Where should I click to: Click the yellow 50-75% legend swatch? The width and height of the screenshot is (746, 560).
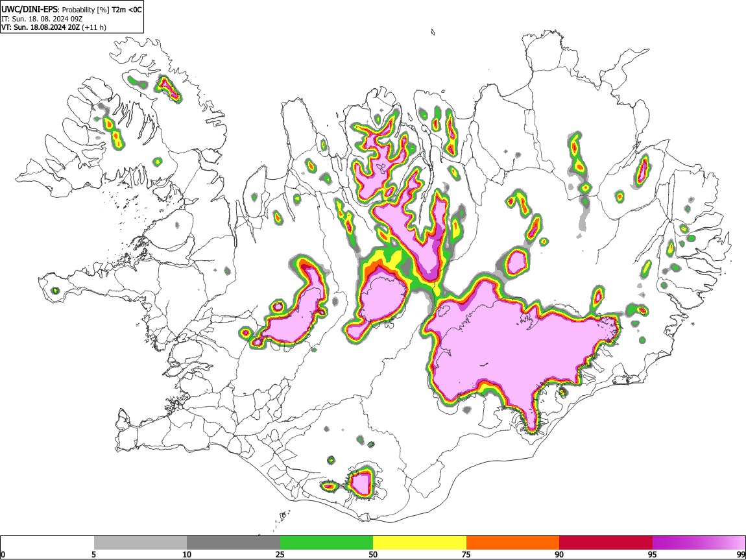(420, 543)
